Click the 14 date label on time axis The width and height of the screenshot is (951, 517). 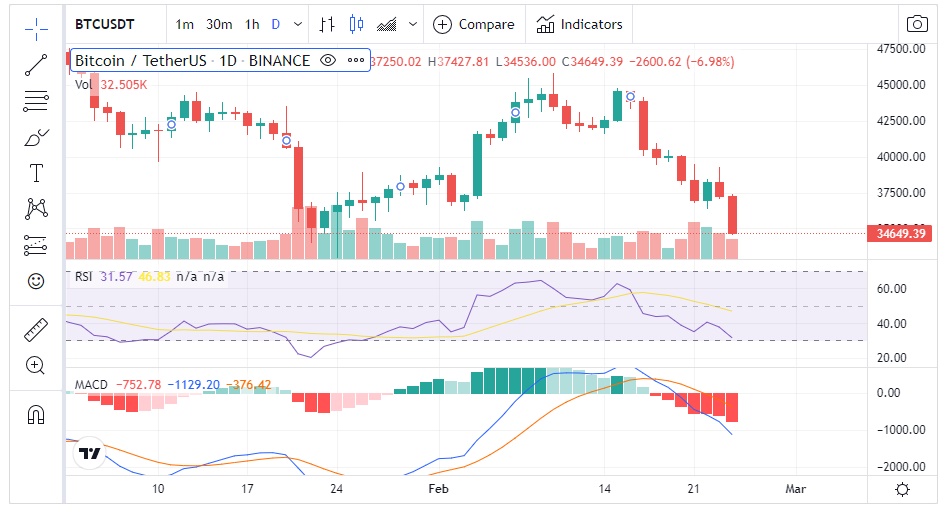[x=604, y=488]
